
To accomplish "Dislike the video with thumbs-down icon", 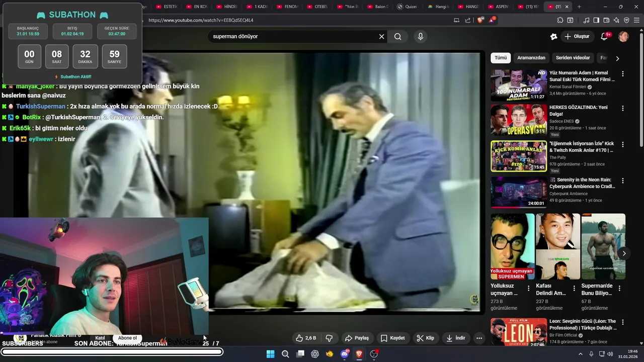I will (329, 338).
